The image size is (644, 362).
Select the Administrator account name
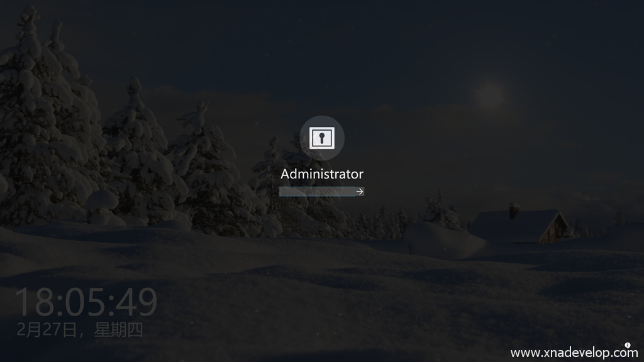(x=321, y=174)
